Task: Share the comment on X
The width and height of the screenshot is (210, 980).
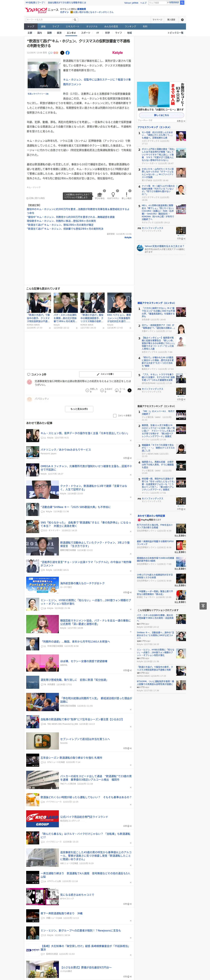Action: (130, 390)
